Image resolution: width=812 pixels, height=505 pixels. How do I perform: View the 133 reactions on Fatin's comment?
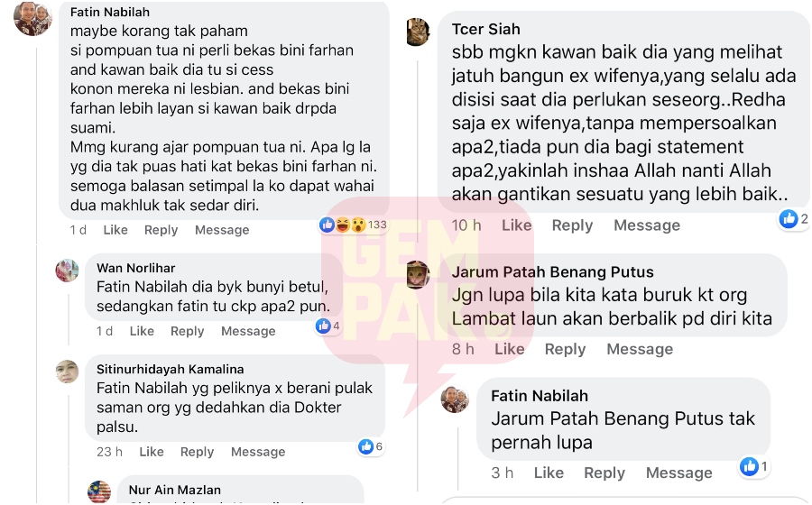[353, 225]
